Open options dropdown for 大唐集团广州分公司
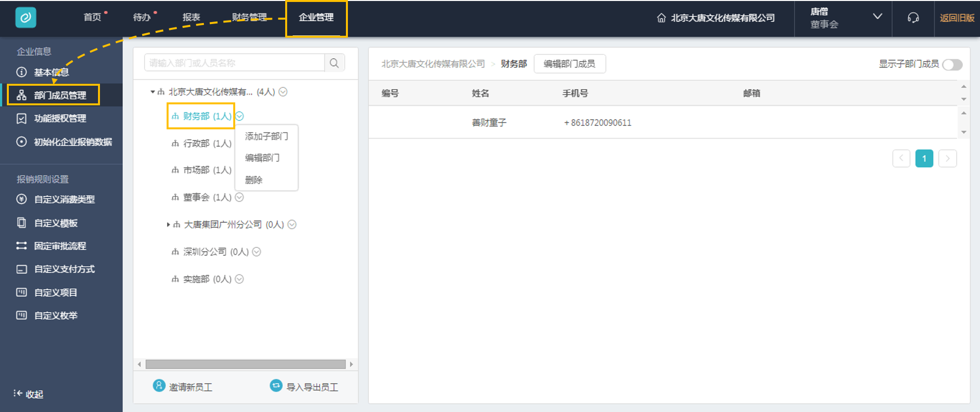 tap(292, 224)
